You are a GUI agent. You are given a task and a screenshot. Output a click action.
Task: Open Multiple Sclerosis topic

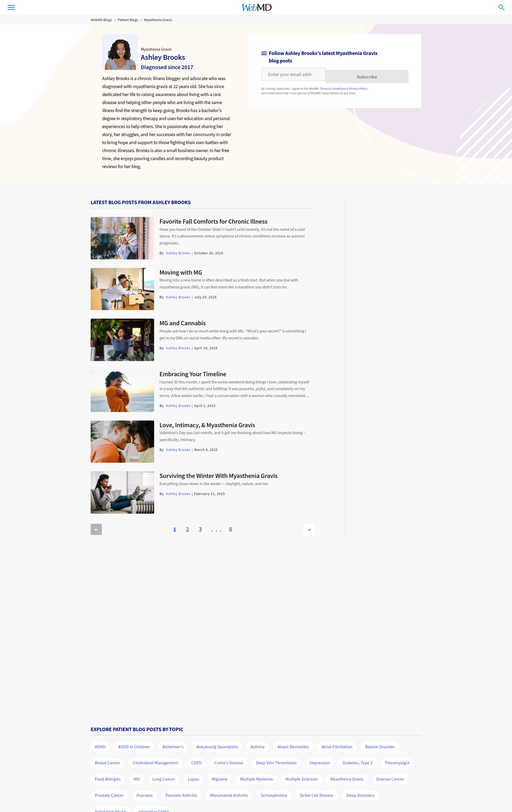301,779
